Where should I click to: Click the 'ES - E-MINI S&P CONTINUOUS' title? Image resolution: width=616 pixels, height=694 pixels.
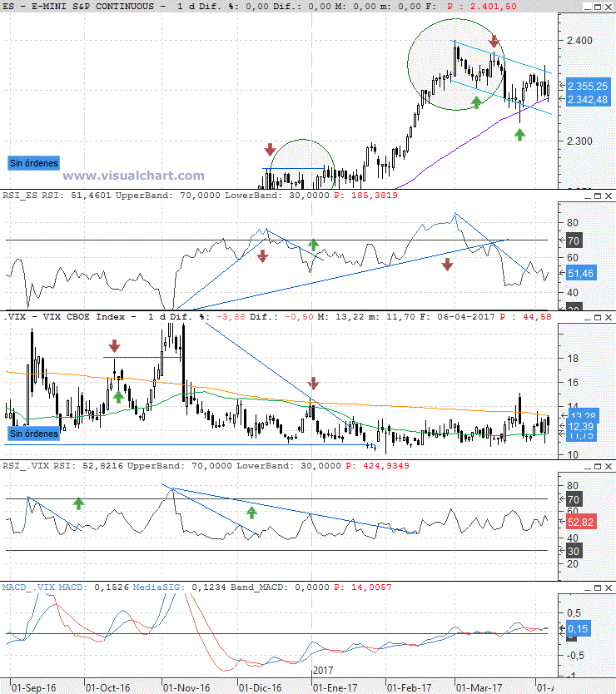tap(81, 7)
